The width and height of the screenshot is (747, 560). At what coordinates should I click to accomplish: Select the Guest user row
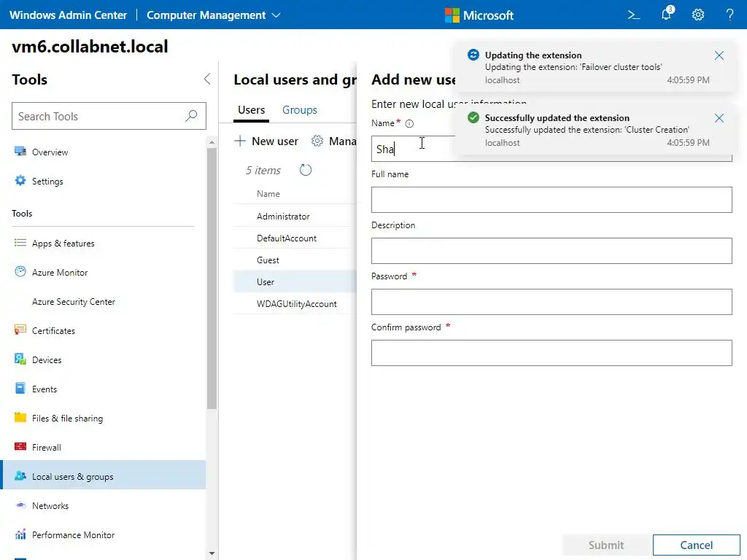tap(268, 260)
